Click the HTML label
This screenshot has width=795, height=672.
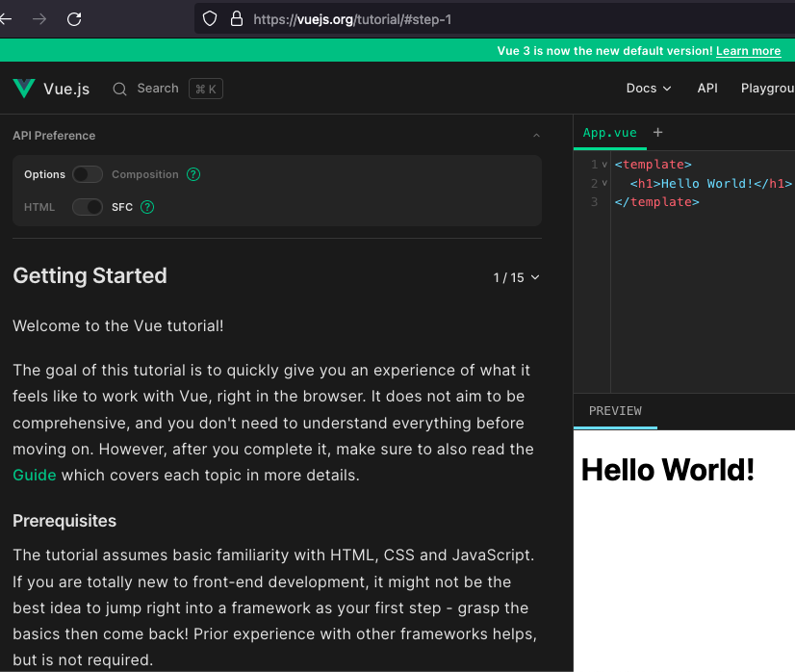tap(39, 207)
